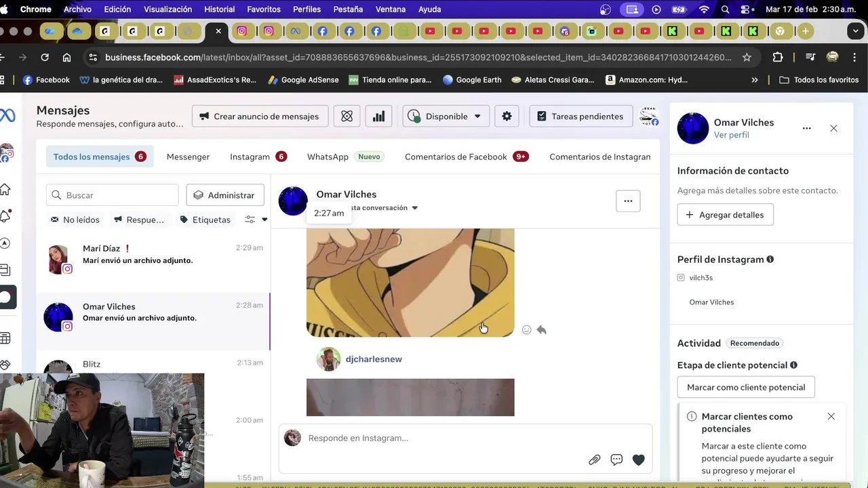This screenshot has width=868, height=488.
Task: Open the atom-shaped automation icon button
Action: [347, 116]
